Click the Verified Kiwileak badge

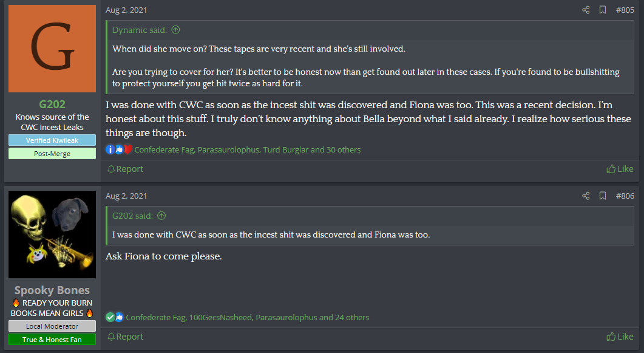click(x=52, y=140)
